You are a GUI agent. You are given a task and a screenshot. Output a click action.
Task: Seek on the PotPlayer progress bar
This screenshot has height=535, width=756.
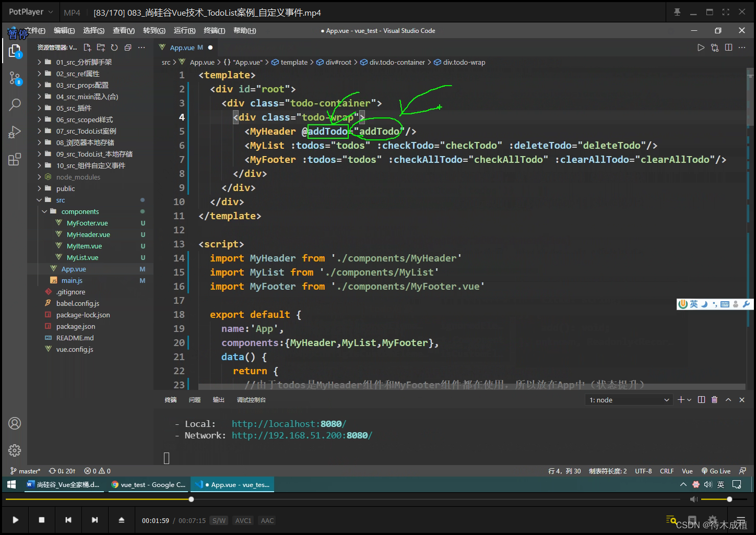coord(343,500)
